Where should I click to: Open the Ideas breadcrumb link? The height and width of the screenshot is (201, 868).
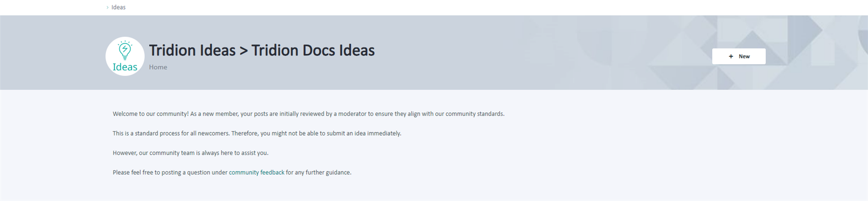click(x=119, y=7)
